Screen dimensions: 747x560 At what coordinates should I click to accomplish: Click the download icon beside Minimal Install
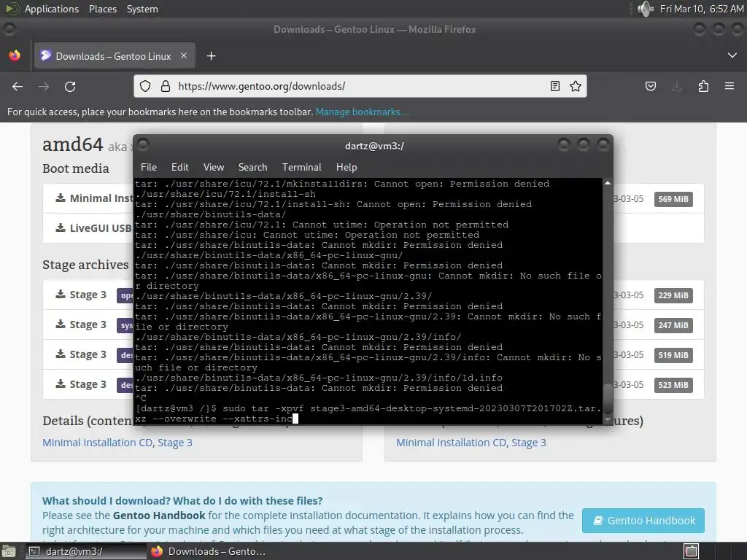click(61, 198)
